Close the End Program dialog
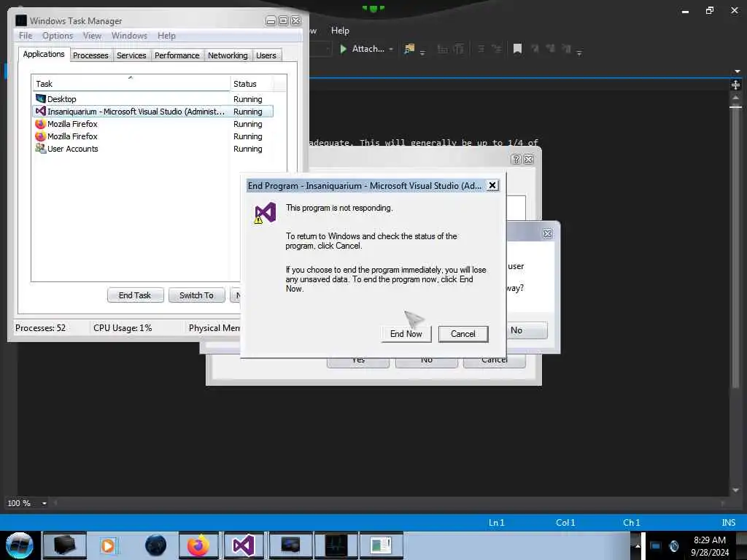Screen dimensions: 747x560 coord(492,185)
